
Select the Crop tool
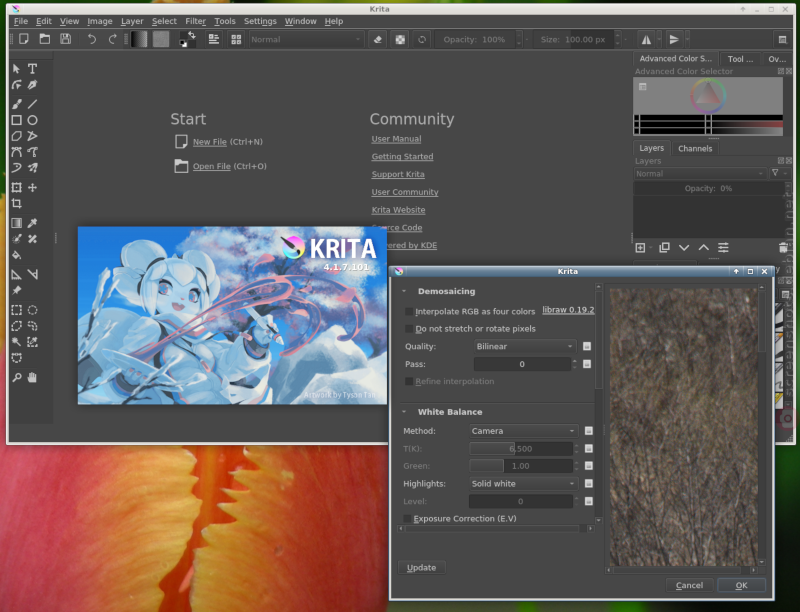(16, 203)
